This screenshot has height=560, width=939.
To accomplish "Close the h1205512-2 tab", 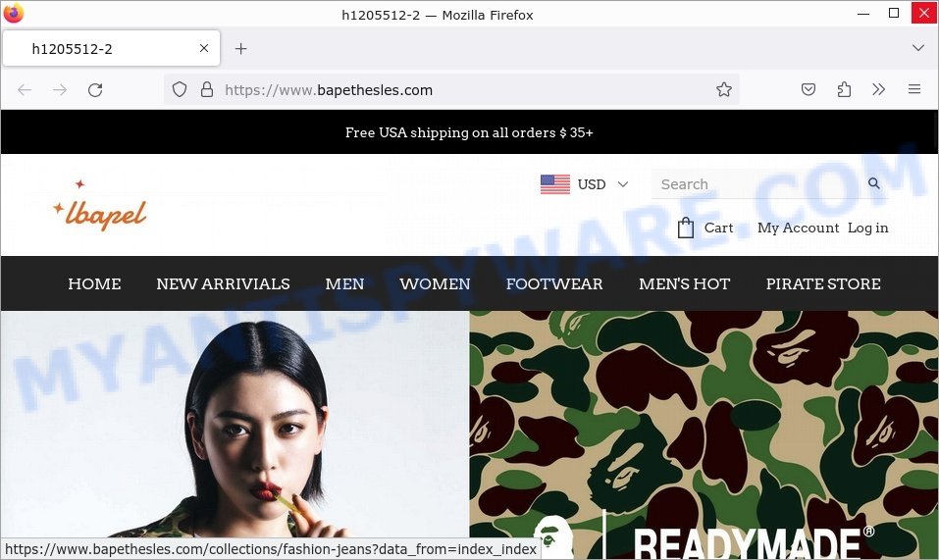I will pos(204,48).
